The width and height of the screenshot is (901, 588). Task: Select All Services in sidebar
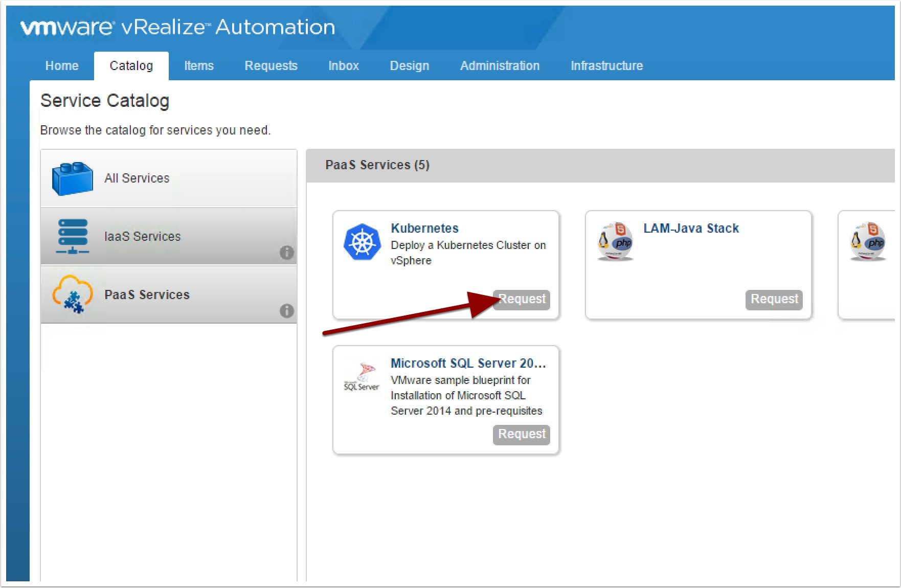click(169, 178)
